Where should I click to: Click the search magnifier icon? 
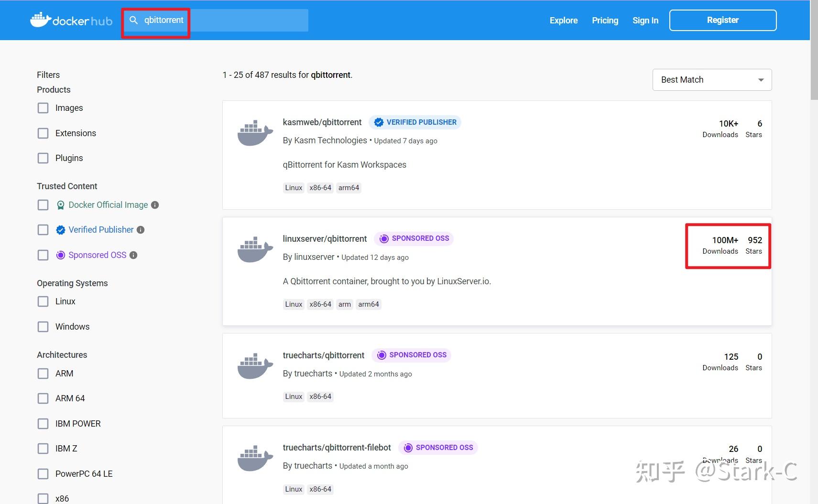(x=133, y=20)
